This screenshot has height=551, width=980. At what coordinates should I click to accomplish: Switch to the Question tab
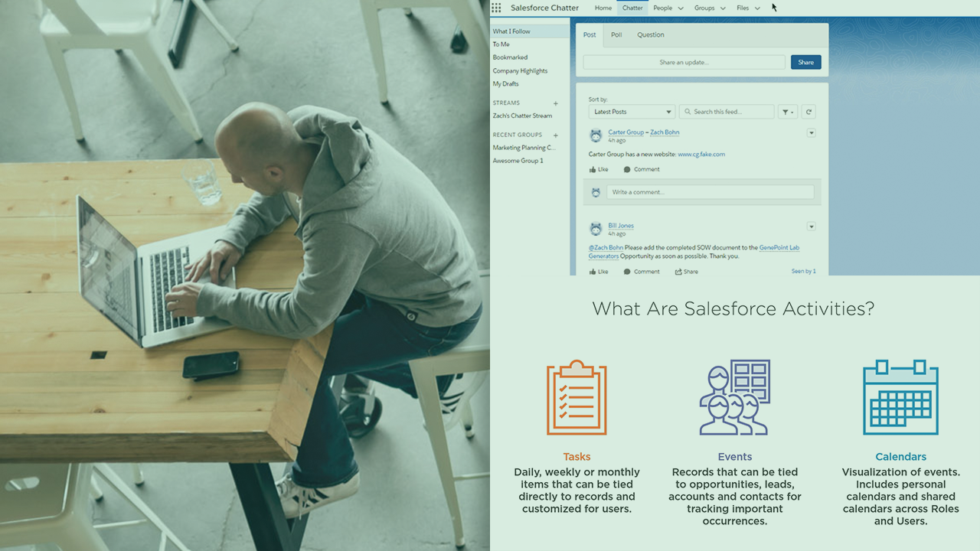[x=651, y=34]
